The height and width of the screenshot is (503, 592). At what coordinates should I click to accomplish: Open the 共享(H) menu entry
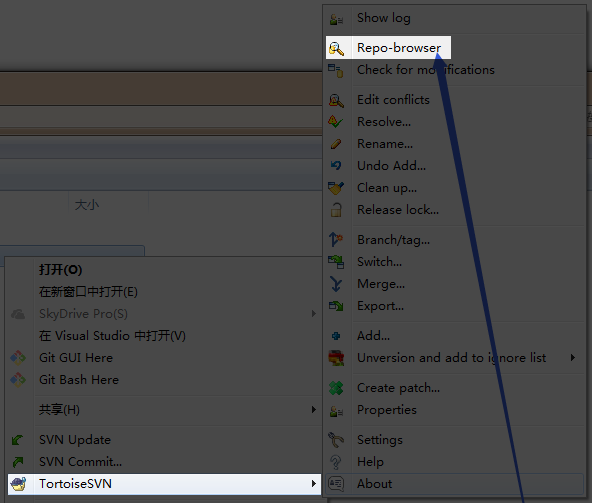click(59, 410)
